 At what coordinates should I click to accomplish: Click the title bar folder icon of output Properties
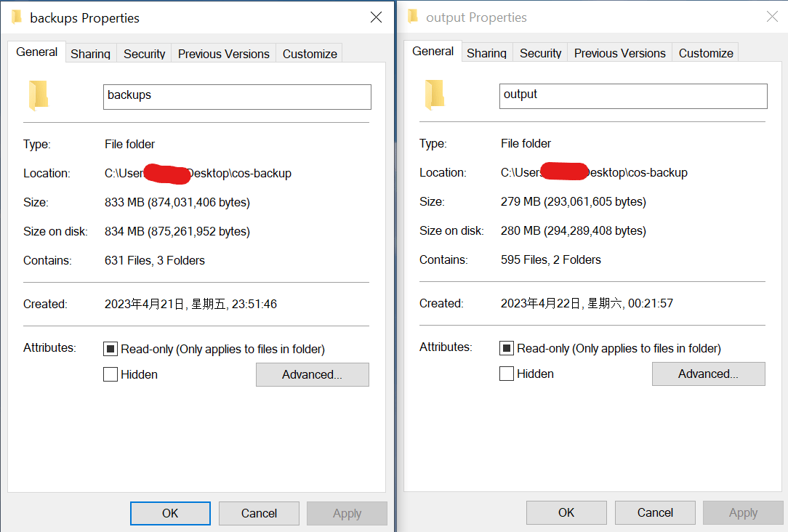413,17
